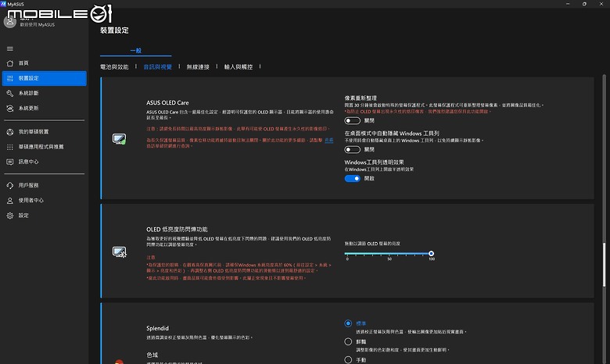Open 訊息中心 message icon in sidebar
Viewport: 610px width, 364px height.
(9, 162)
